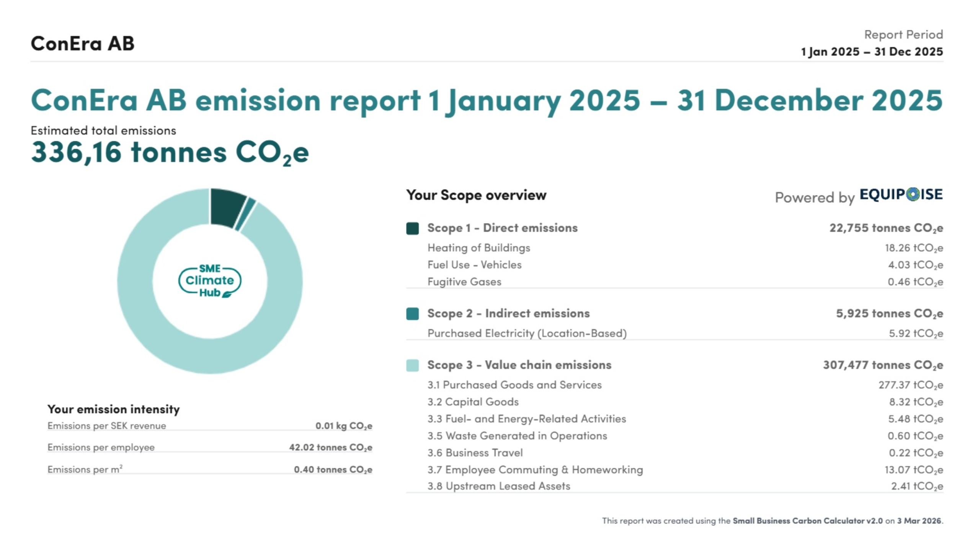Click the SME Climate Hub logo
Screen dimensions: 980x559
click(x=210, y=281)
